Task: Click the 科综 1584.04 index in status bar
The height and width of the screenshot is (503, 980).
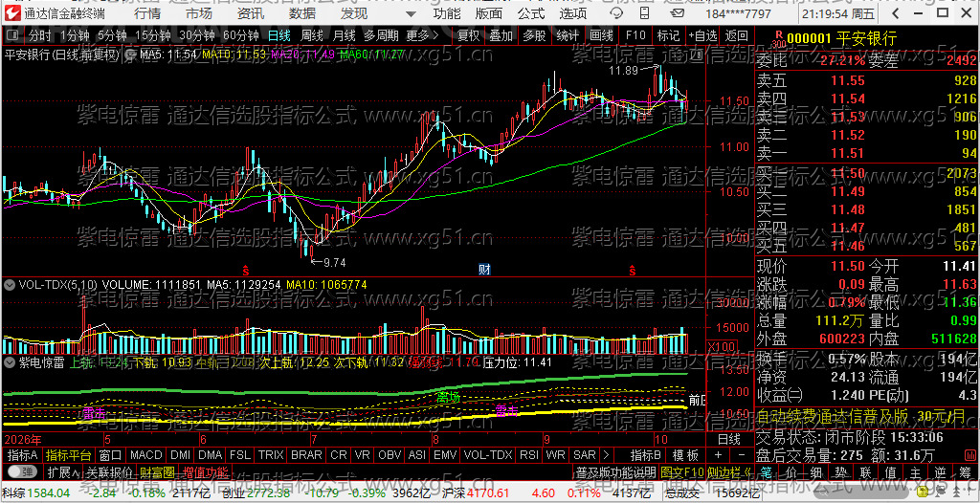Action: [x=36, y=493]
